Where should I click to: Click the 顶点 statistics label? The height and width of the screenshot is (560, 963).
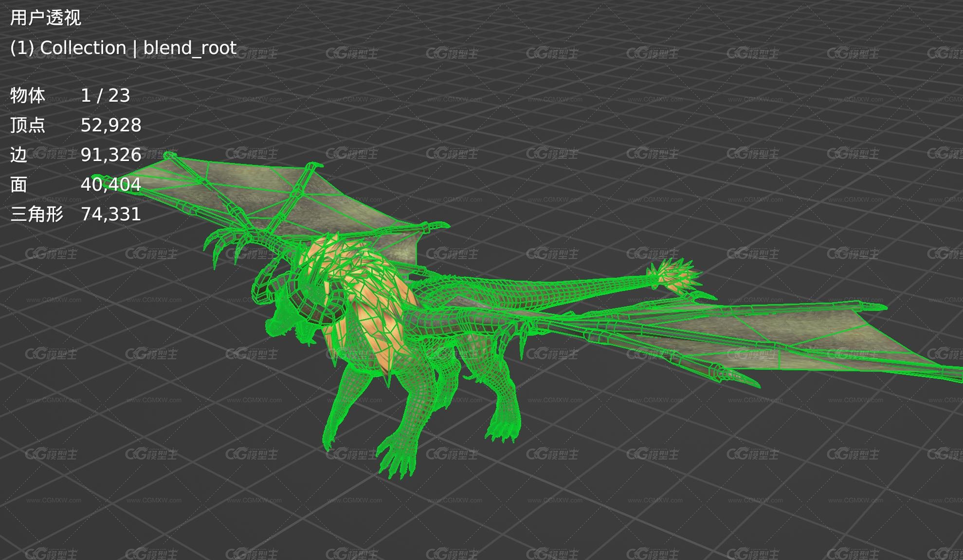[x=28, y=125]
